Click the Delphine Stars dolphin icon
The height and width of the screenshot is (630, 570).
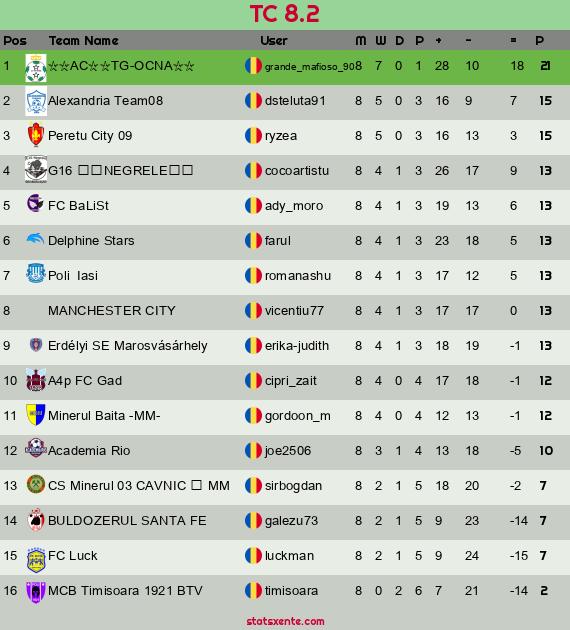pyautogui.click(x=35, y=239)
